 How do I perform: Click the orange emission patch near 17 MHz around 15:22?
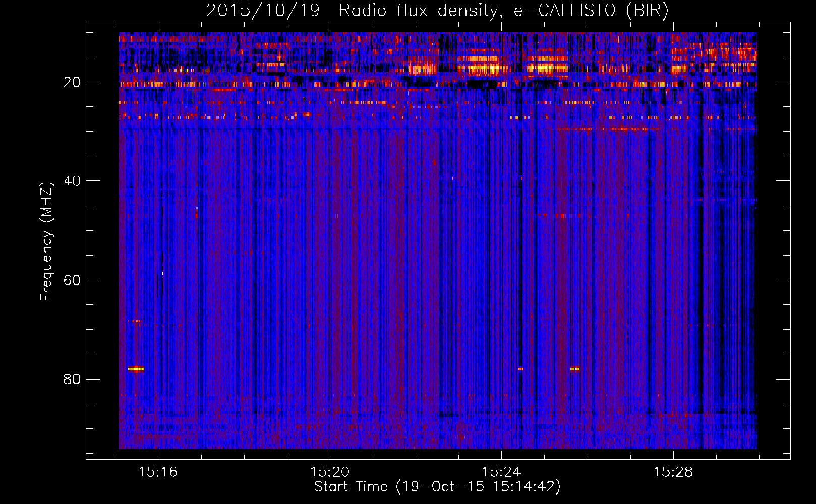pos(422,69)
